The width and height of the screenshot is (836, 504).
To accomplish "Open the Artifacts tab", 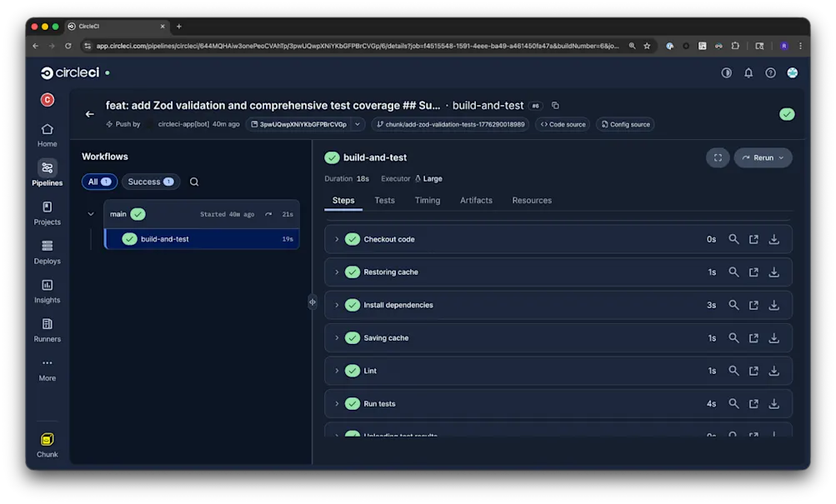I will tap(476, 200).
